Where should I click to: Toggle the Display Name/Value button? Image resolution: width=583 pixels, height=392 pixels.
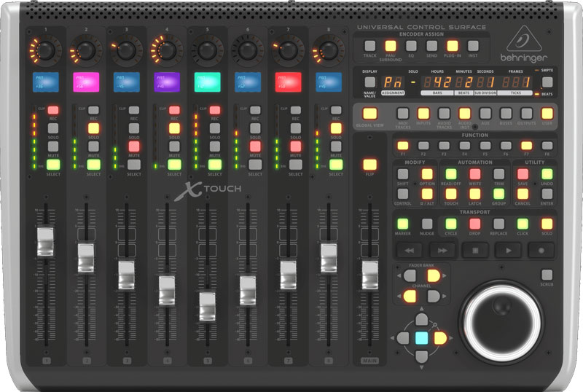369,82
